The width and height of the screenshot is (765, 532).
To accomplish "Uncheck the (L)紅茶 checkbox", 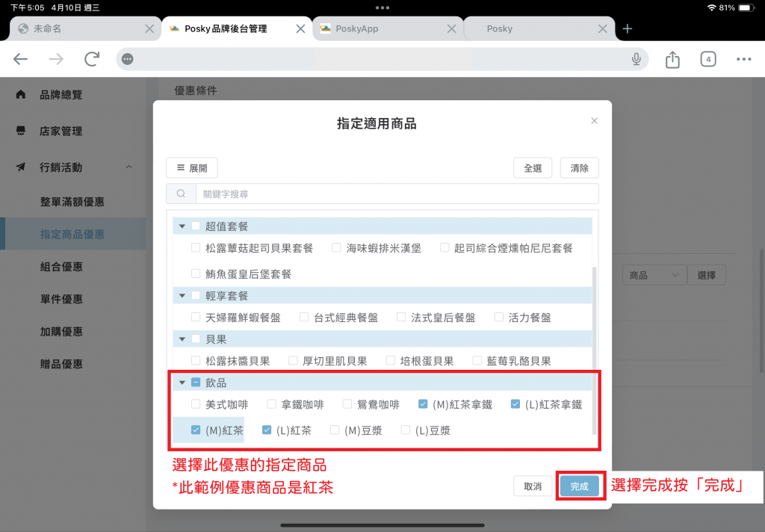I will click(267, 430).
